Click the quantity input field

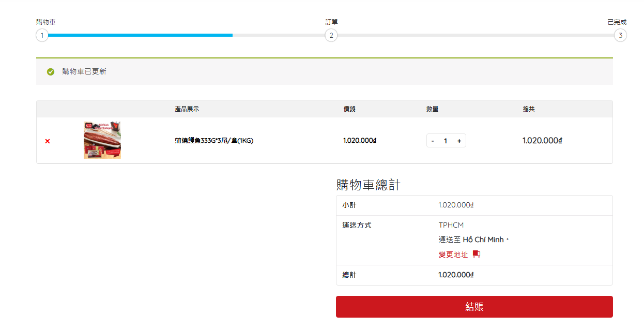pyautogui.click(x=446, y=141)
